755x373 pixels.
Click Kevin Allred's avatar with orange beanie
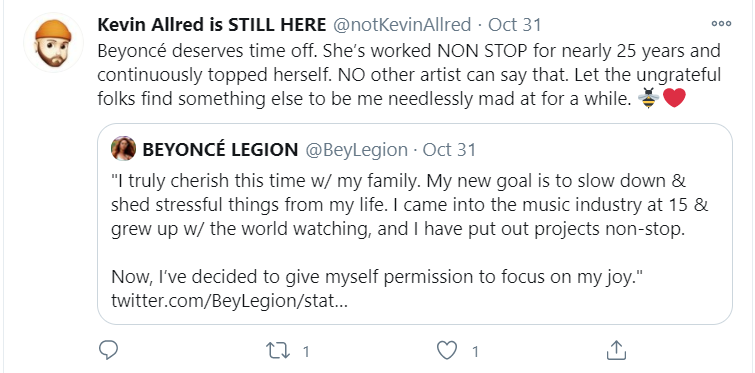click(53, 42)
